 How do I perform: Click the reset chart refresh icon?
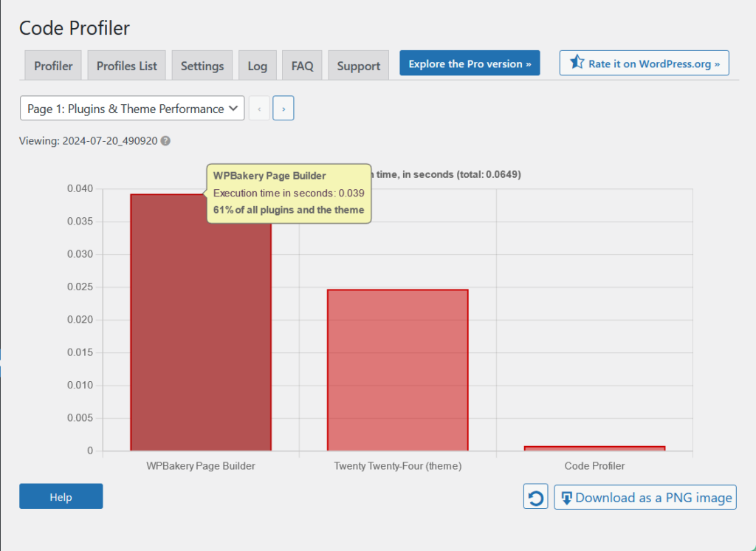[x=536, y=496]
